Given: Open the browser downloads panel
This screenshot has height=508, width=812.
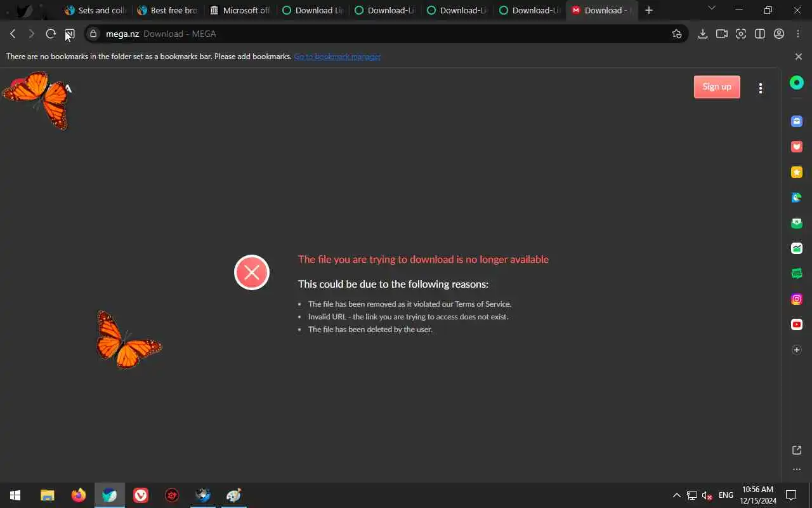Looking at the screenshot, I should tap(703, 34).
